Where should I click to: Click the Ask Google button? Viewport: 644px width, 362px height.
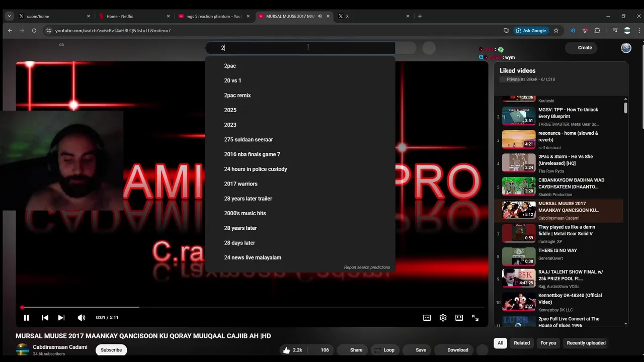(531, 31)
